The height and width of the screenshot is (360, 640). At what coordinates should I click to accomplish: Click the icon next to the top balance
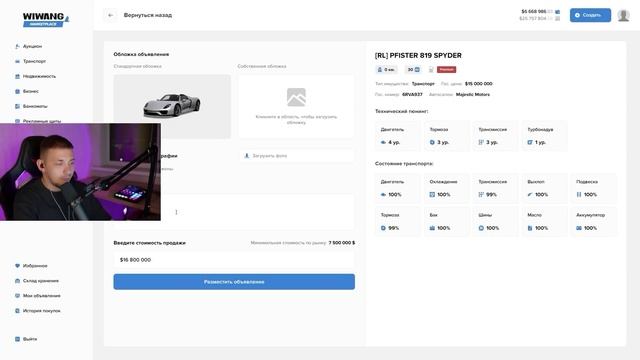(558, 11)
